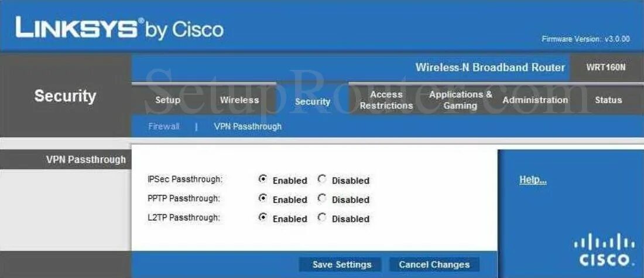This screenshot has width=644, height=278.
Task: Open the Help link
Action: tap(533, 179)
